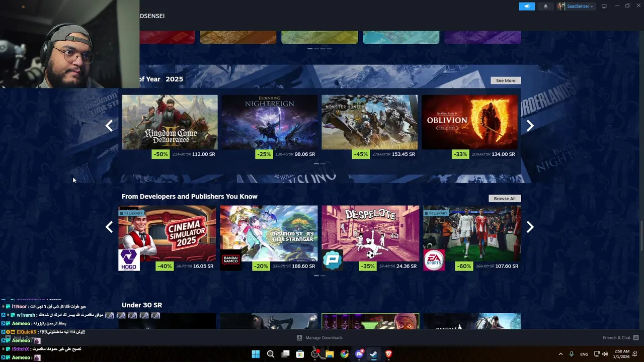Click the Under 30 SR section heading

point(142,305)
